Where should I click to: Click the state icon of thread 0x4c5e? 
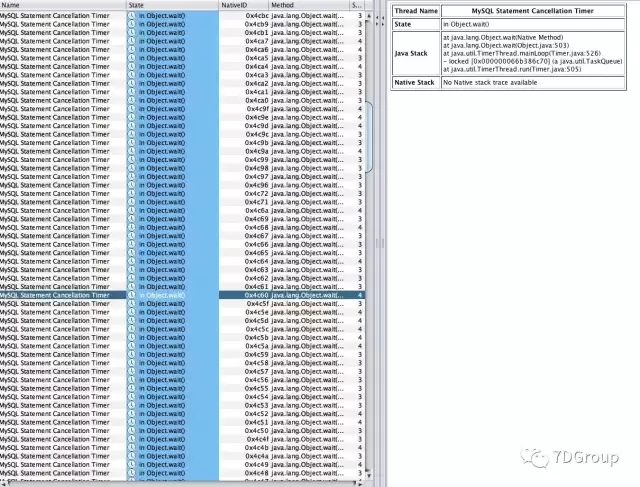[x=131, y=312]
